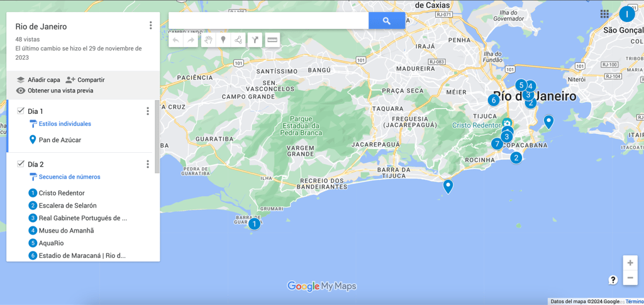Click marker 2 southeast of Copacabana
Screen dimensions: 644x305
coord(516,157)
